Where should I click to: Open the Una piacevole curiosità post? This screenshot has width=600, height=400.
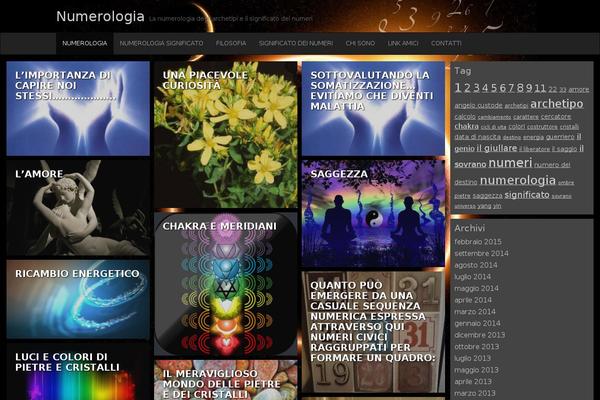tap(226, 134)
